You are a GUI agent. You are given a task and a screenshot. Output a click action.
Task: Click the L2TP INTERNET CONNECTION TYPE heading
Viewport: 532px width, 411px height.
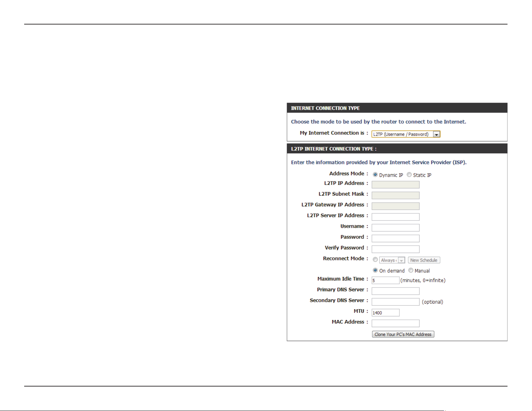(334, 149)
